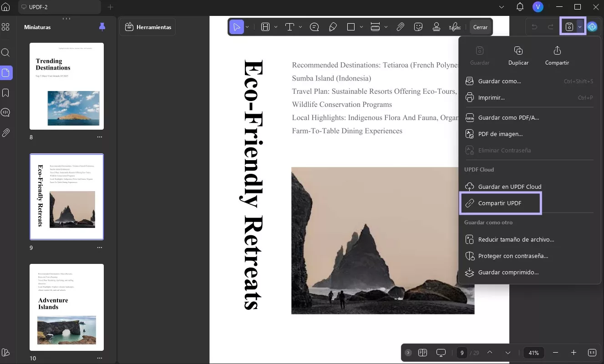
Task: Select Guardar como... menu entry
Action: click(x=530, y=81)
